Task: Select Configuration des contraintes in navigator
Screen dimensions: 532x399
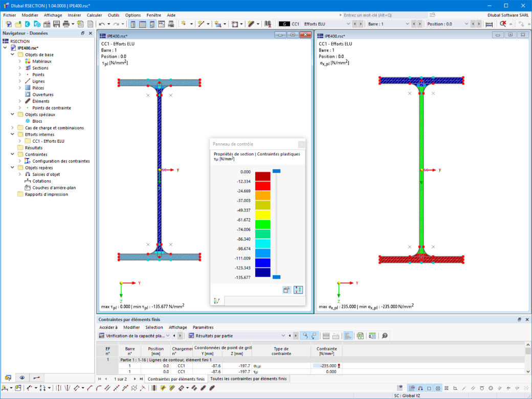Action: pos(61,161)
